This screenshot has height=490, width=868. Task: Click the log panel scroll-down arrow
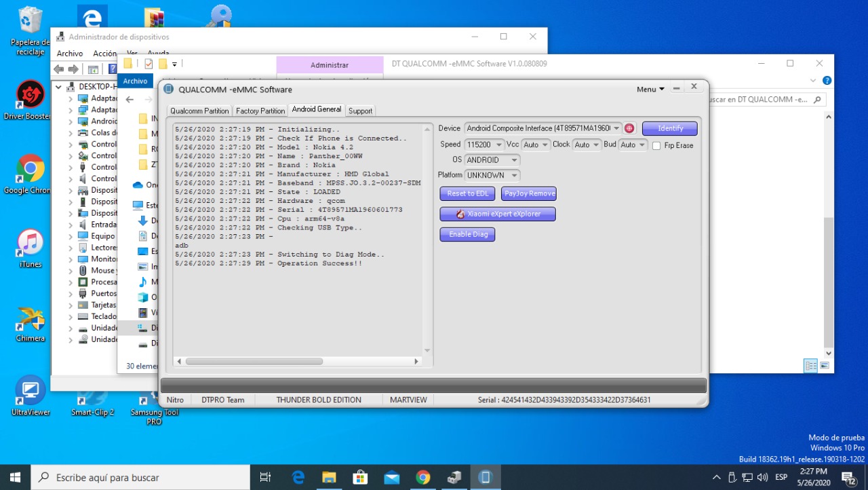427,350
